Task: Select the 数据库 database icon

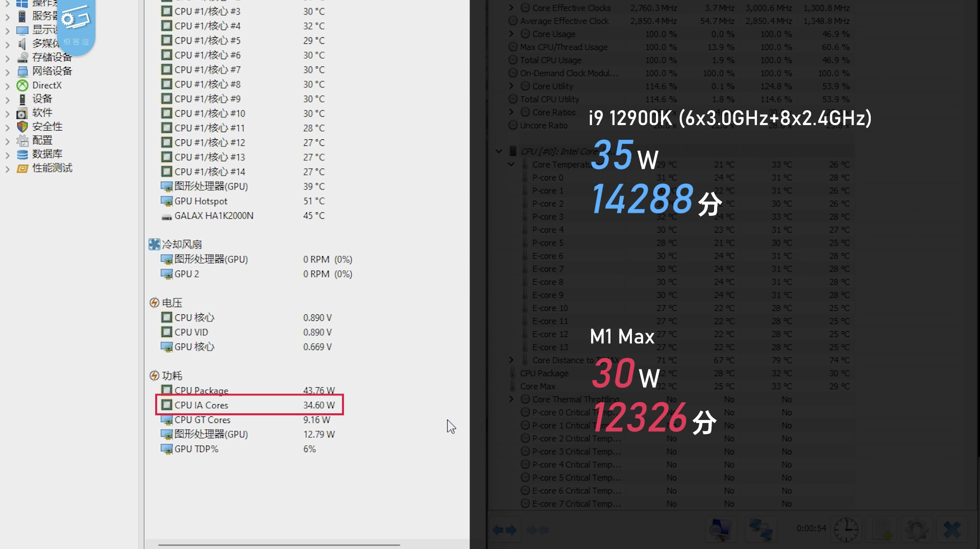Action: click(x=22, y=154)
